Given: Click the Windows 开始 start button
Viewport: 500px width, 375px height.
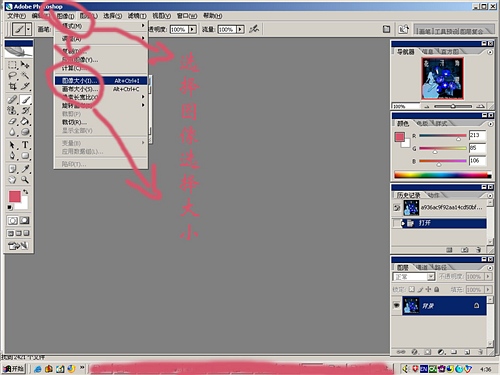Looking at the screenshot, I should [14, 369].
